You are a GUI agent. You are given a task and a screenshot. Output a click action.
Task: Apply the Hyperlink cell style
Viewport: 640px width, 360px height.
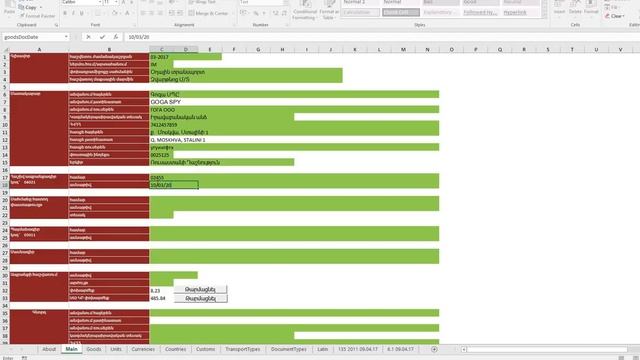click(520, 13)
